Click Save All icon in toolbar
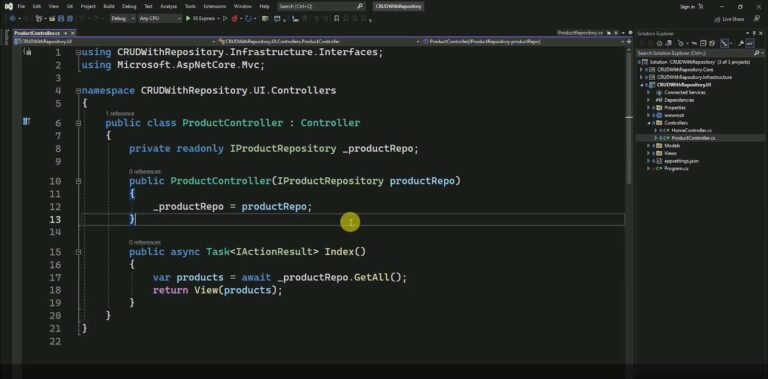 point(70,18)
